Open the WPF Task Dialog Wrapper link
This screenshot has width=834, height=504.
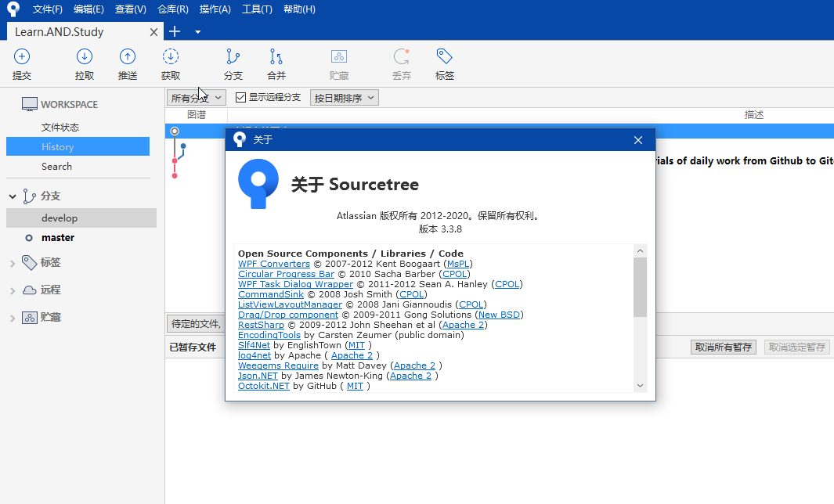pyautogui.click(x=296, y=284)
